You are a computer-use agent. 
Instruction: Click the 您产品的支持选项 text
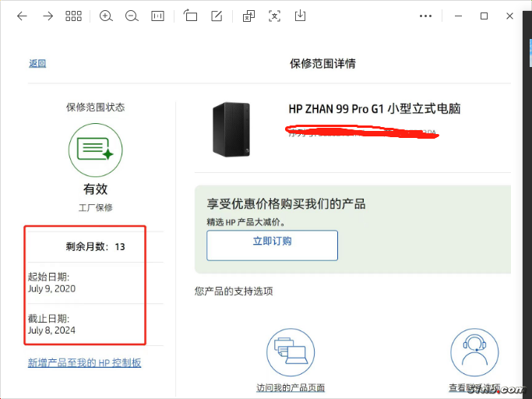(234, 291)
